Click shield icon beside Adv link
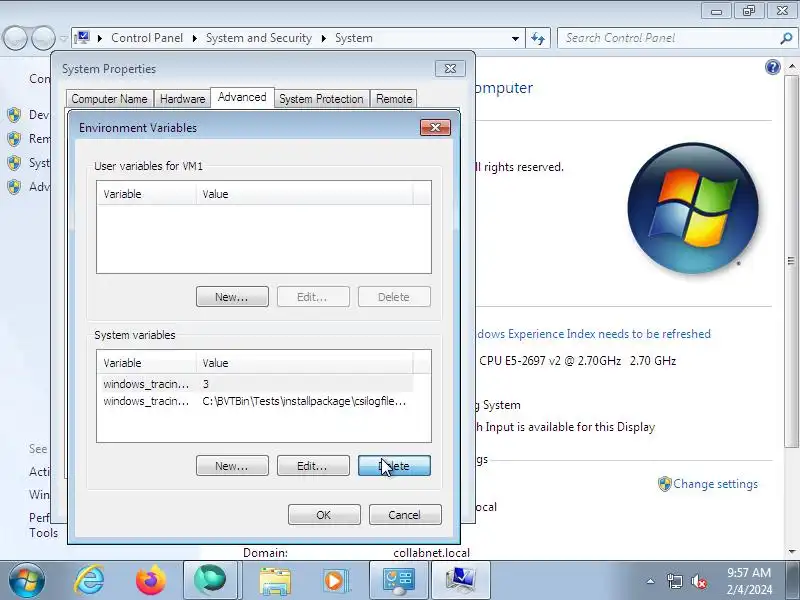The width and height of the screenshot is (800, 600). [14, 187]
